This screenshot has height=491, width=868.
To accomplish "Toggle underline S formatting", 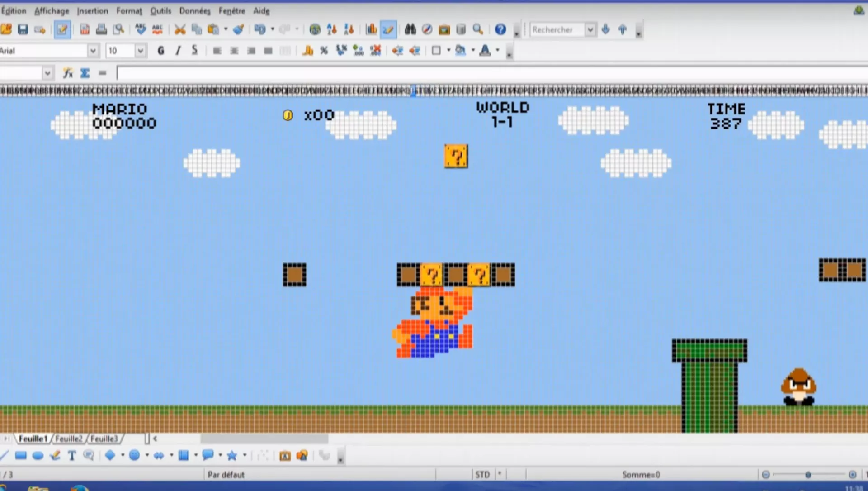I will coord(194,51).
